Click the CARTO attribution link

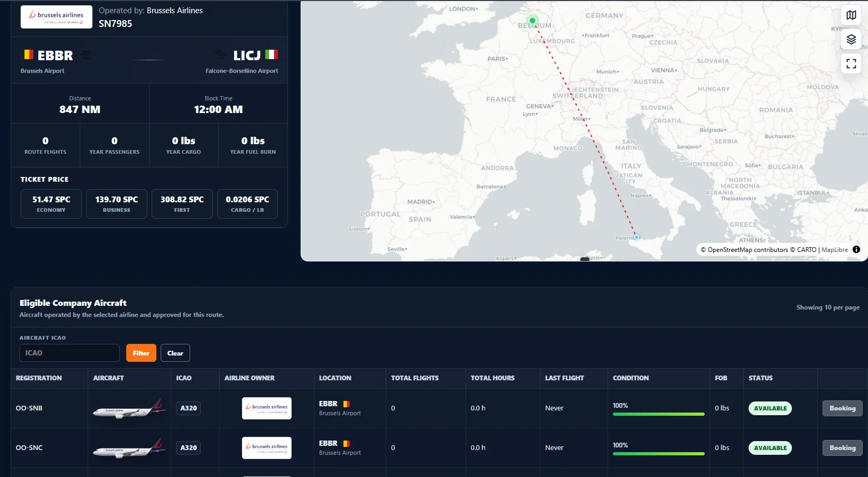(807, 250)
